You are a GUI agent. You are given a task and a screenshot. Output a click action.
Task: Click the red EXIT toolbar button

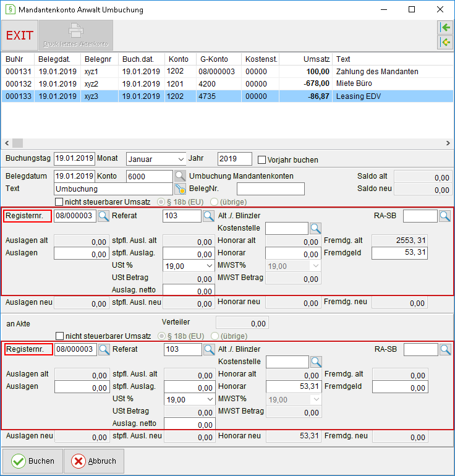pyautogui.click(x=20, y=35)
